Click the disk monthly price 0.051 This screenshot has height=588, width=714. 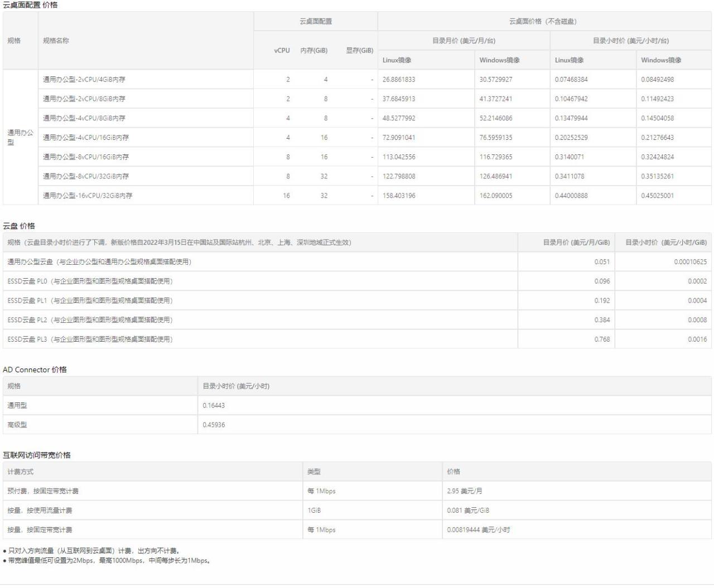coord(602,262)
